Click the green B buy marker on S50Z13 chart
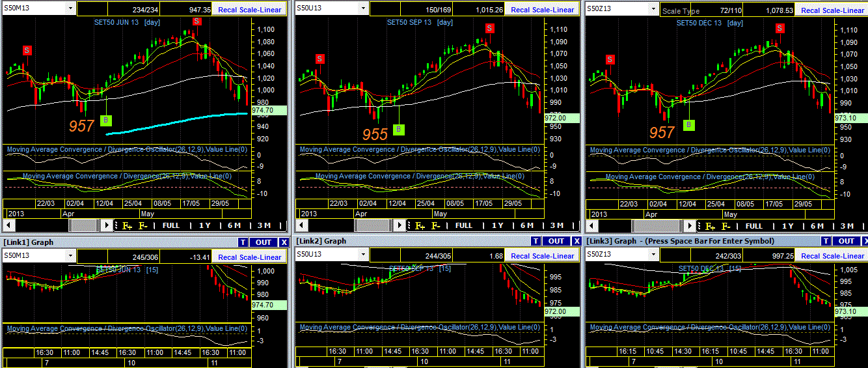868x368 pixels. coord(690,125)
